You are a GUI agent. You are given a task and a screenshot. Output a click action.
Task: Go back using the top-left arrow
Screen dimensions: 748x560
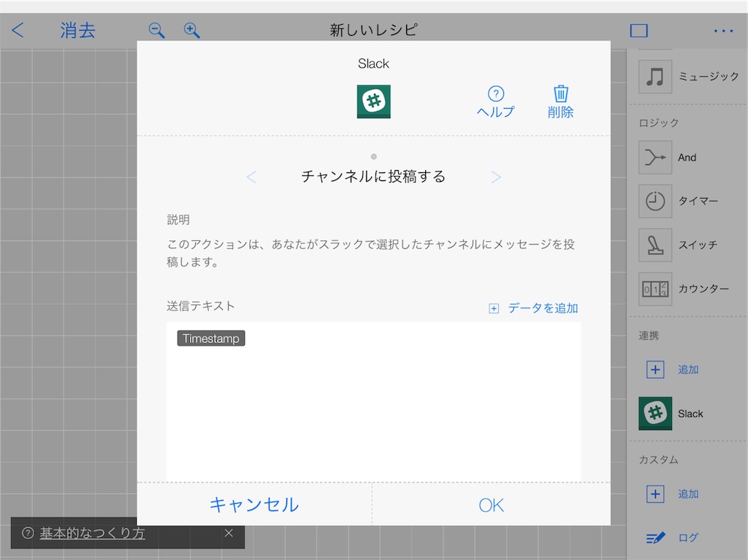(18, 31)
